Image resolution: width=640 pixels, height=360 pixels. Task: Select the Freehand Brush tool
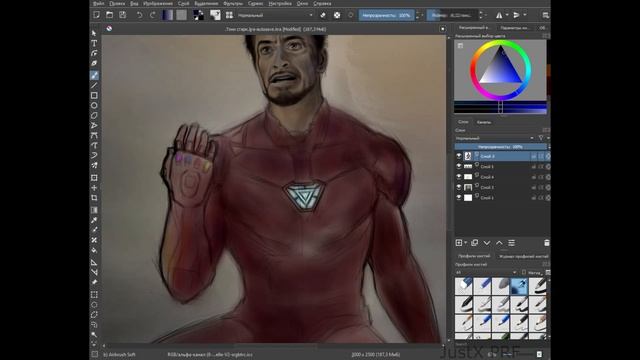pos(94,75)
